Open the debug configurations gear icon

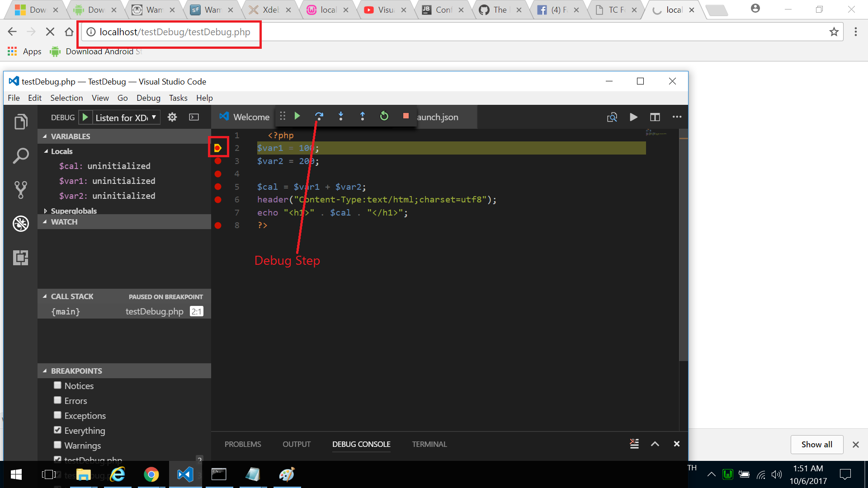pyautogui.click(x=172, y=117)
